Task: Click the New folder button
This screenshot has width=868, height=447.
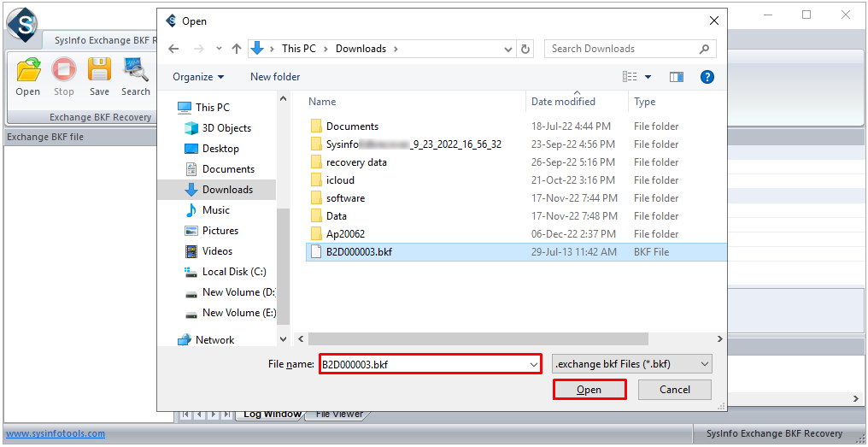Action: (275, 77)
